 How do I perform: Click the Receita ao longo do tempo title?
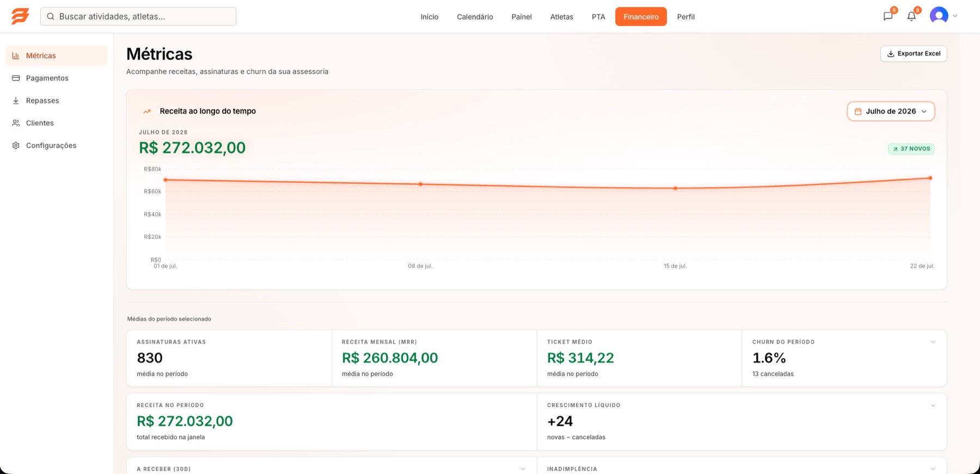point(208,111)
